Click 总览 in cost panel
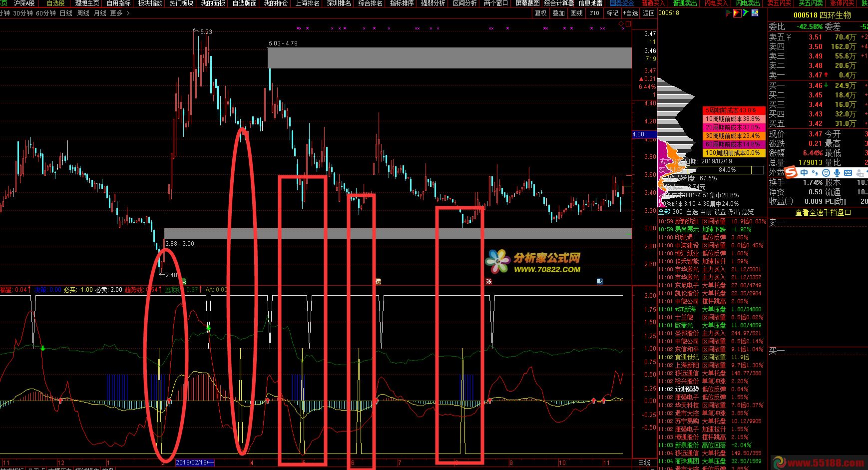The height and width of the screenshot is (470, 868). 748,212
